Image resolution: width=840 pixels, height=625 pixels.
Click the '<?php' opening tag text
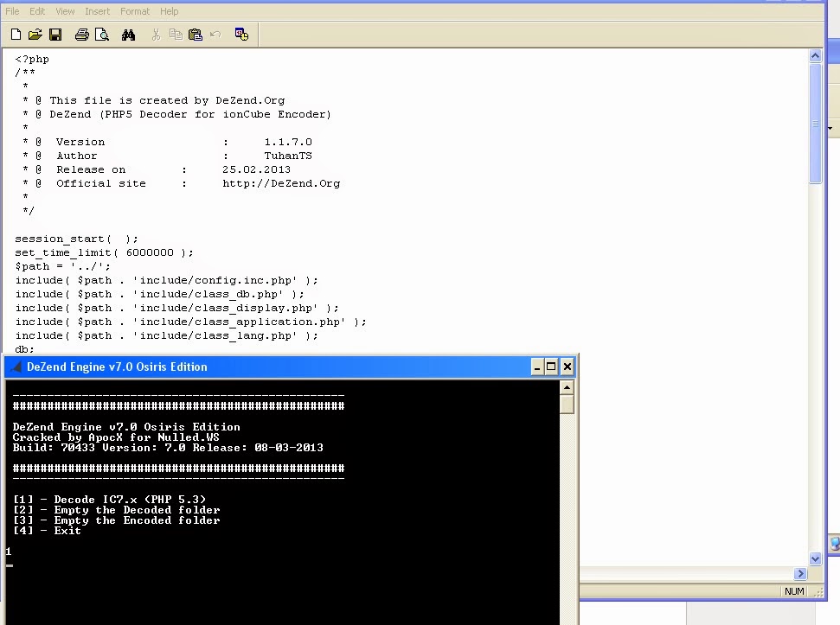pyautogui.click(x=32, y=59)
